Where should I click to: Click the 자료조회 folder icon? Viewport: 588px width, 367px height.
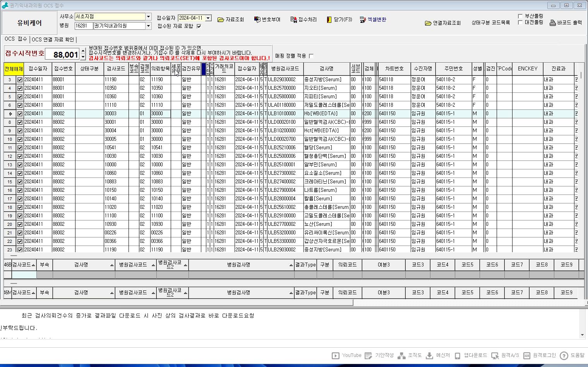pyautogui.click(x=221, y=20)
